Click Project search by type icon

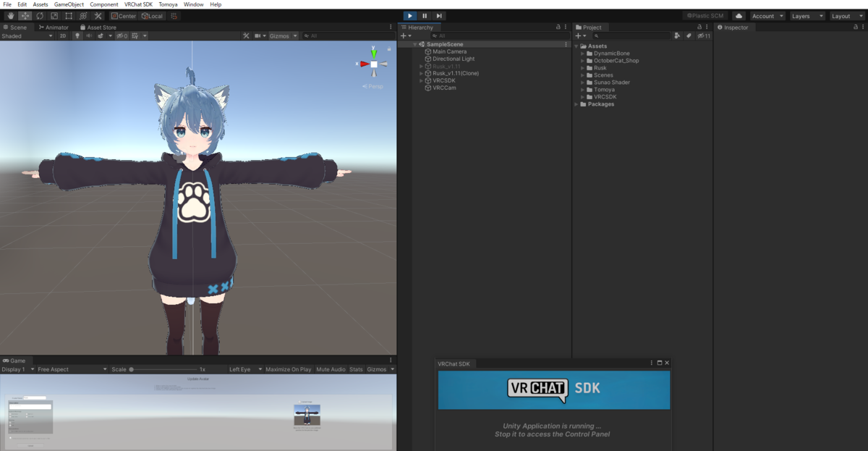677,35
